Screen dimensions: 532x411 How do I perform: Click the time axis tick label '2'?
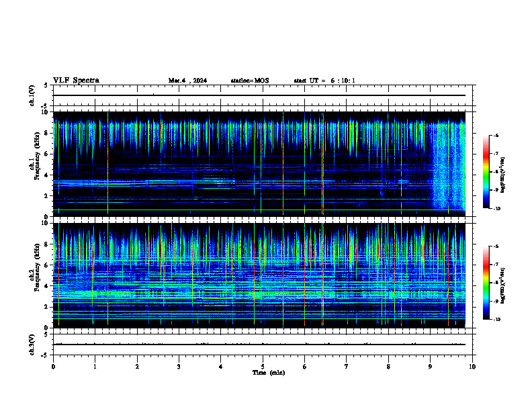tap(137, 367)
